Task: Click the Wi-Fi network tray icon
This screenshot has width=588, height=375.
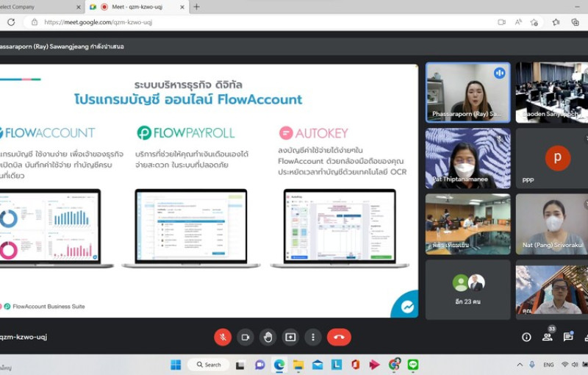Action: click(564, 365)
